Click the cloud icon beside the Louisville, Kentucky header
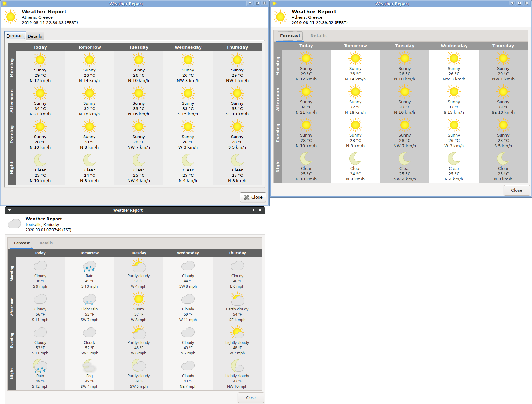Screen dimensions: 532x404 coord(14,224)
